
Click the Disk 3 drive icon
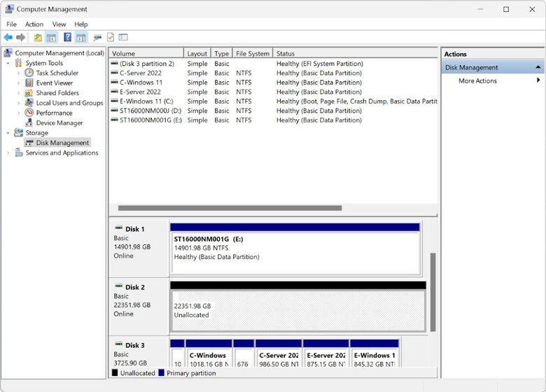pyautogui.click(x=119, y=344)
